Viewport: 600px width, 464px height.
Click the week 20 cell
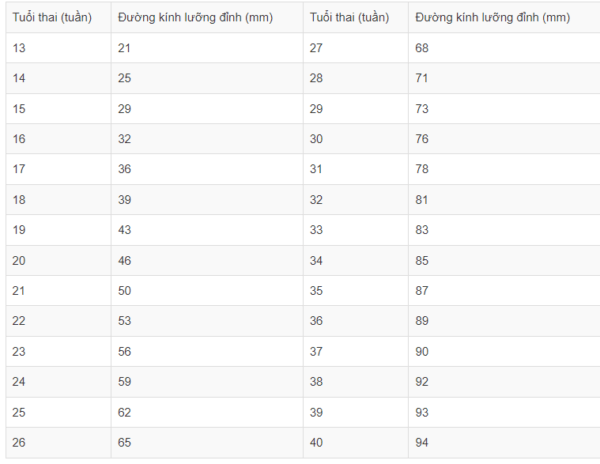tap(59, 260)
